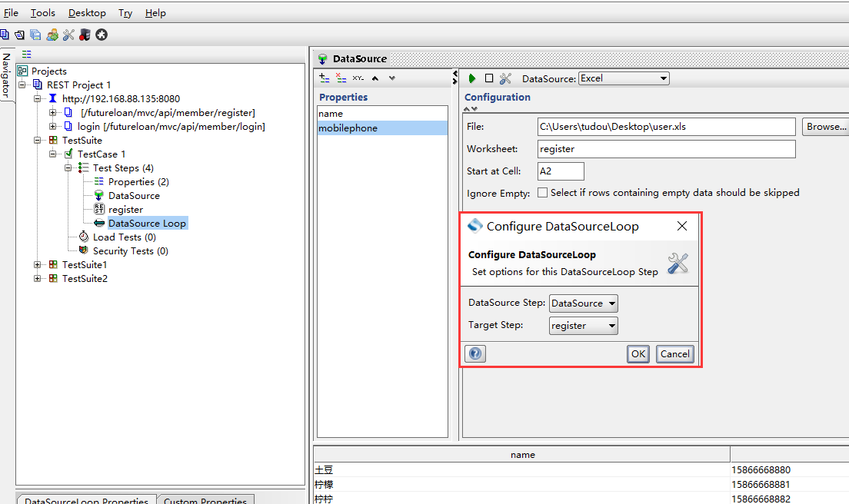Toggle the Ignore Empty rows checkbox
Image resolution: width=849 pixels, height=504 pixels.
[543, 193]
